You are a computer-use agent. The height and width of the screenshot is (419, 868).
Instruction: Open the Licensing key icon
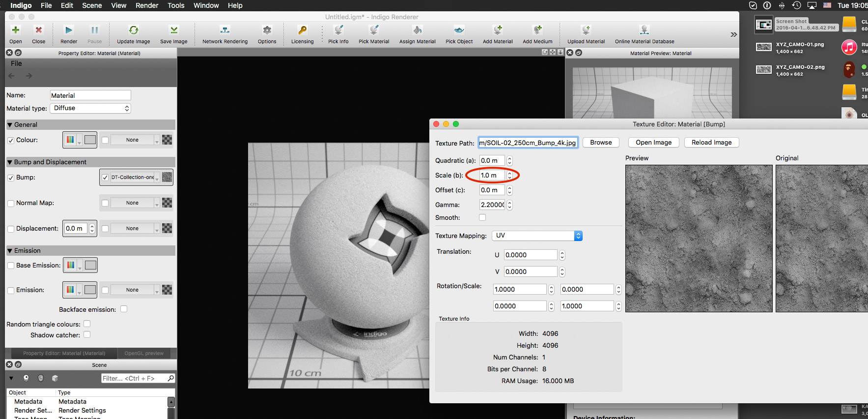pos(302,30)
